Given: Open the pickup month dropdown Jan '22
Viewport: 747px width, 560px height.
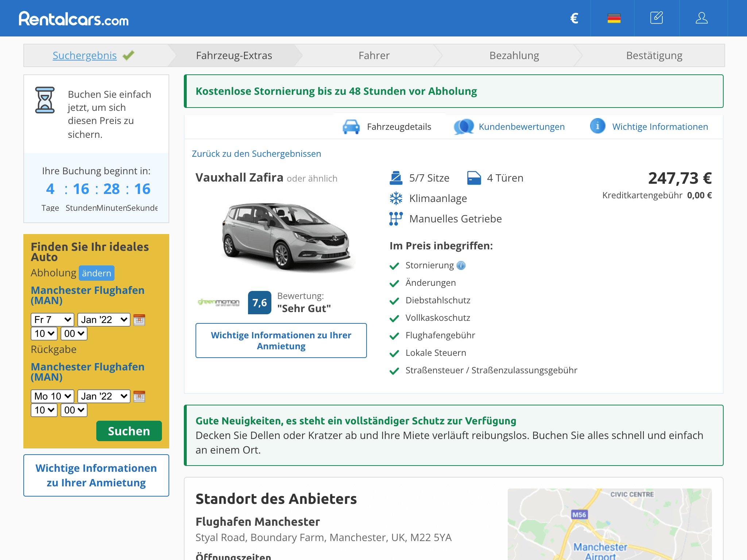Looking at the screenshot, I should tap(104, 320).
